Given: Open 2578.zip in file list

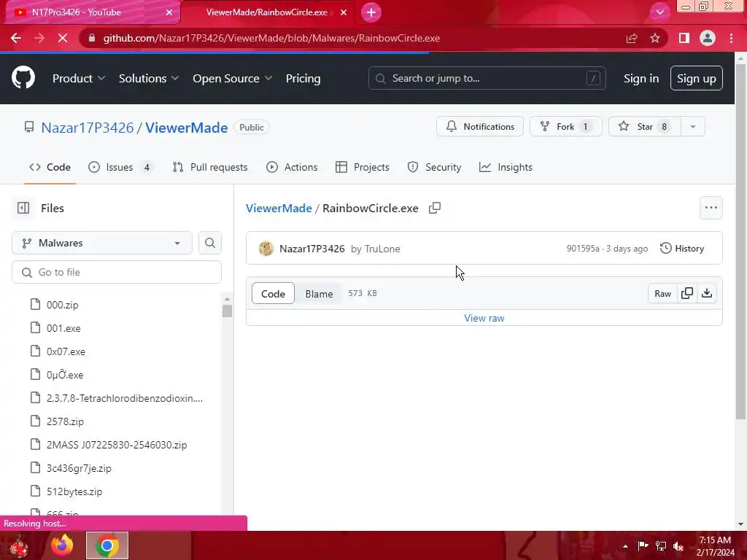Looking at the screenshot, I should click(x=65, y=421).
